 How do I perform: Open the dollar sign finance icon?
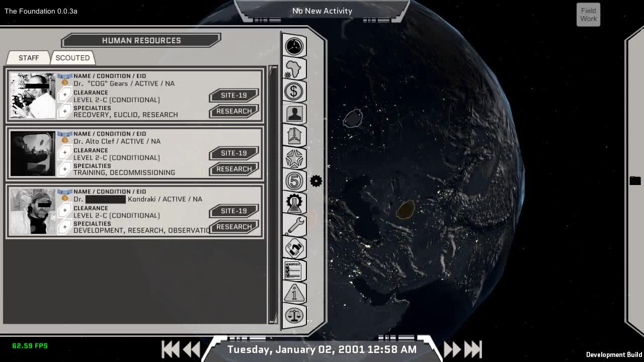click(294, 92)
